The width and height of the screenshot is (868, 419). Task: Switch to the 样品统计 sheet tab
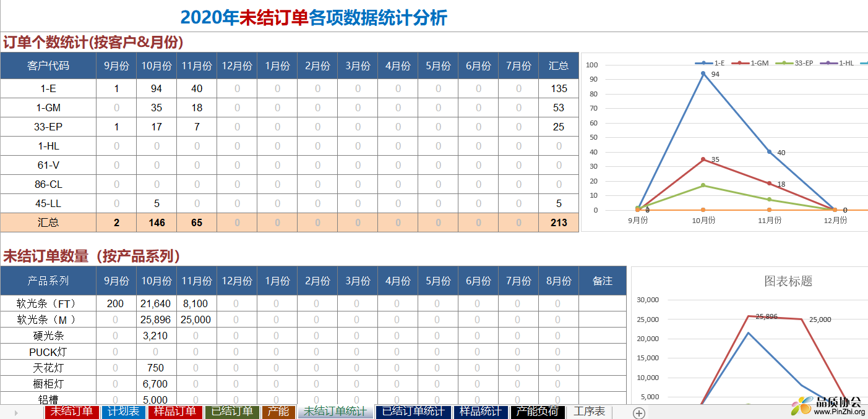click(x=481, y=412)
